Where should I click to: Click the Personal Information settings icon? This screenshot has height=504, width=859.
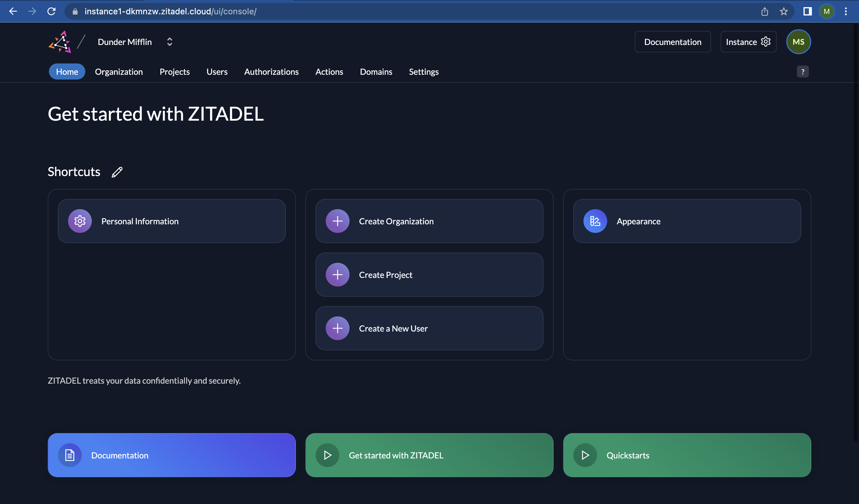click(80, 221)
